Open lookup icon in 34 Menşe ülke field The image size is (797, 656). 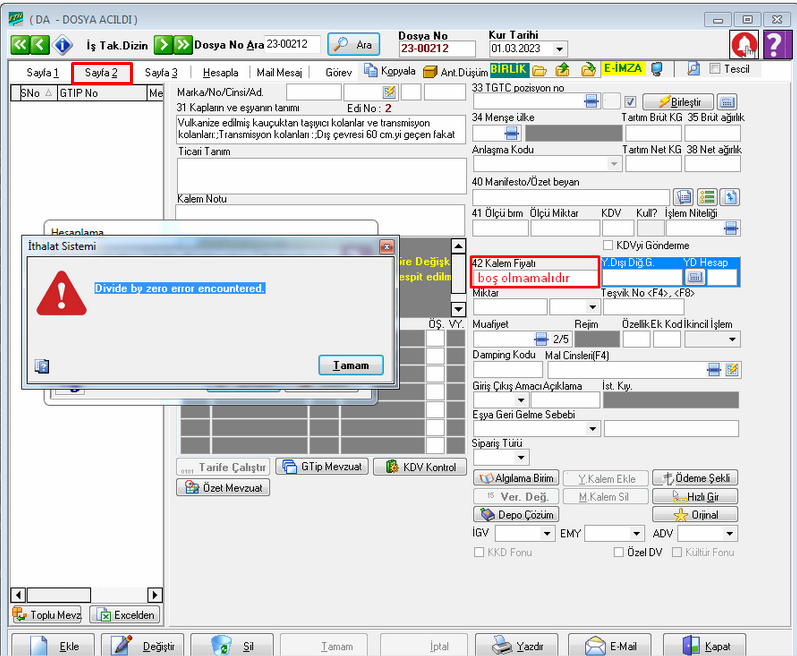tap(512, 133)
